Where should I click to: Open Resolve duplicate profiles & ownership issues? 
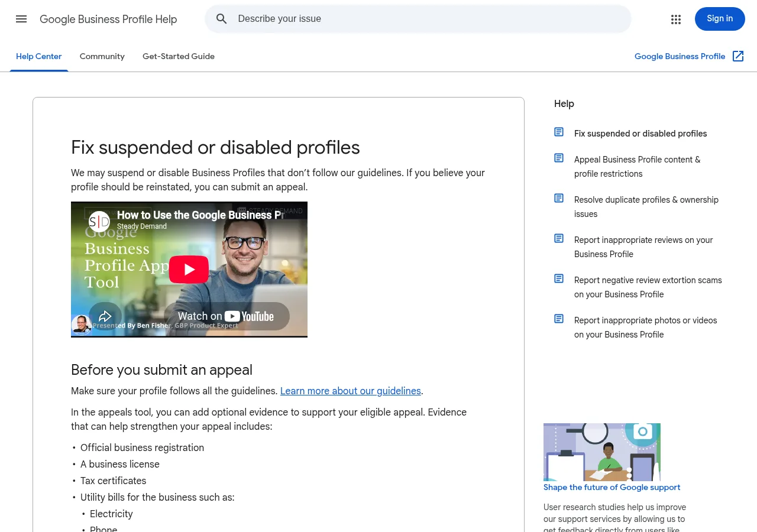(646, 207)
